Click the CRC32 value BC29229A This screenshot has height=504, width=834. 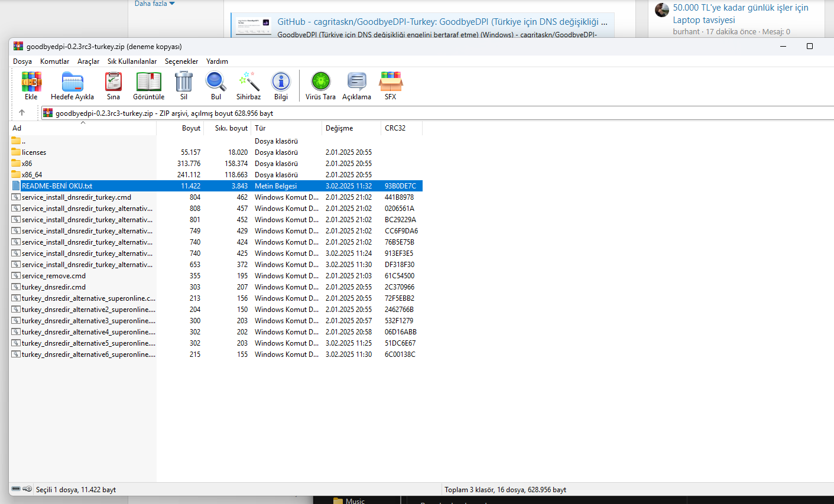coord(400,220)
